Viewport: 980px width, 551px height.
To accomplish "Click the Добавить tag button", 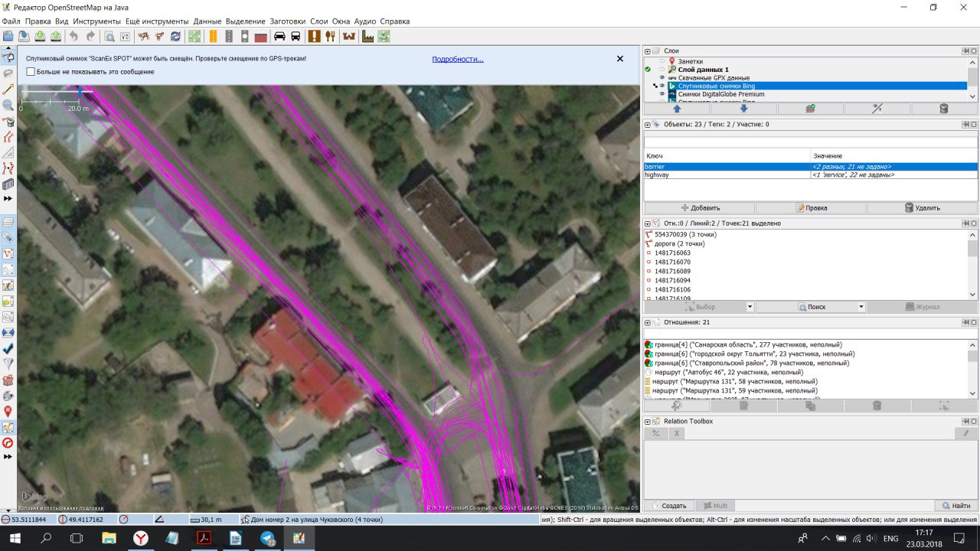I will [700, 207].
